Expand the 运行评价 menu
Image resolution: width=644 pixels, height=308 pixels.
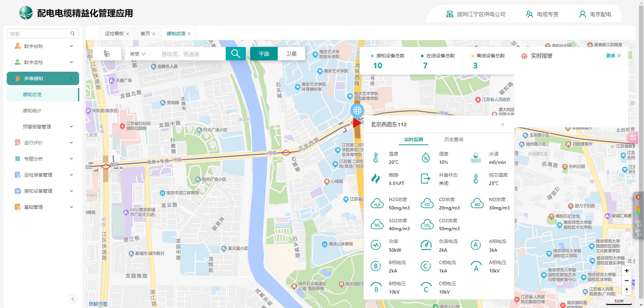pos(43,143)
